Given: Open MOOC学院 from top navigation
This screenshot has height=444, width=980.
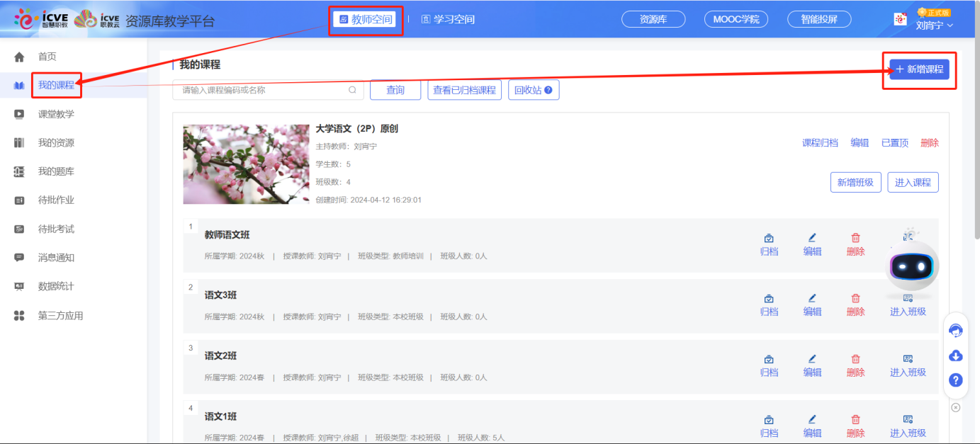Looking at the screenshot, I should pos(736,18).
